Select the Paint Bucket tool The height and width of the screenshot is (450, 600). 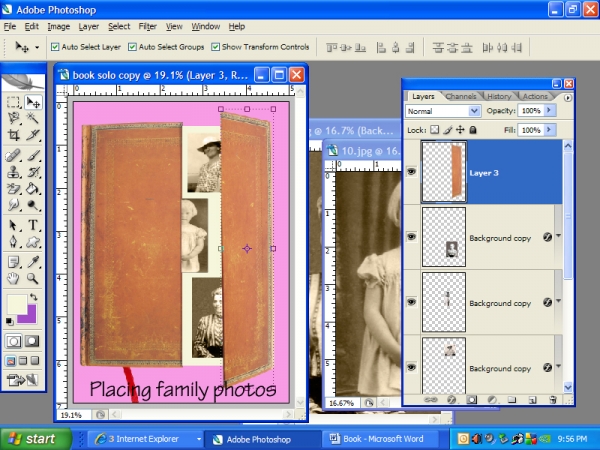33,189
